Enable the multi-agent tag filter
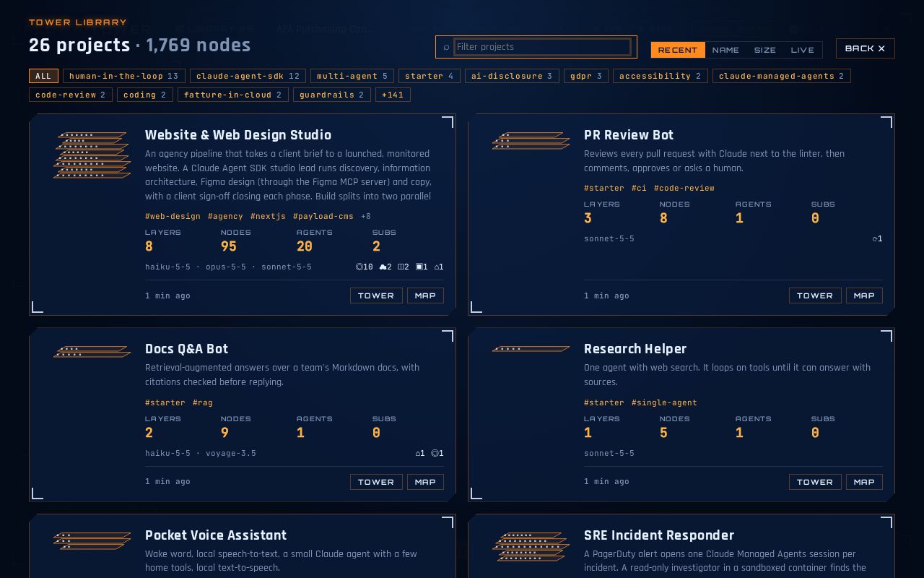 (x=352, y=76)
